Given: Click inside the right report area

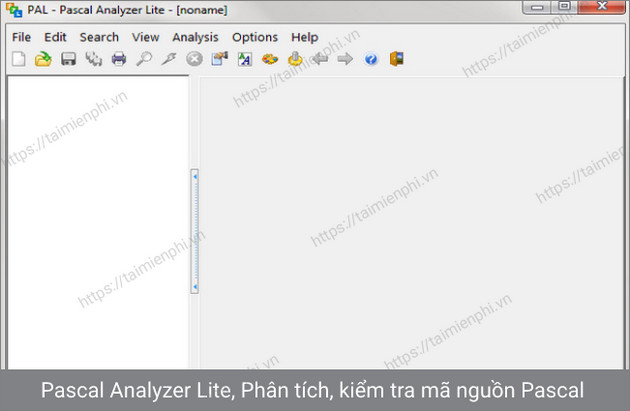Looking at the screenshot, I should 411,223.
